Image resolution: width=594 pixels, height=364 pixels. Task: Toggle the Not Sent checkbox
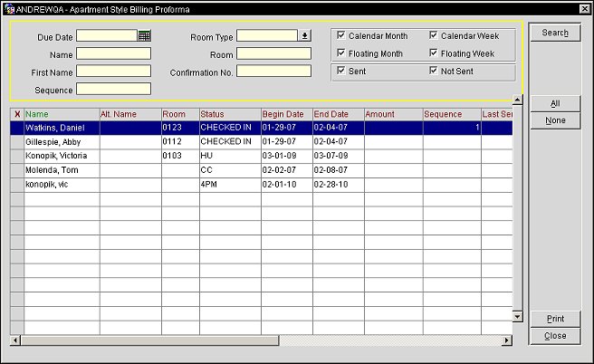(x=434, y=71)
